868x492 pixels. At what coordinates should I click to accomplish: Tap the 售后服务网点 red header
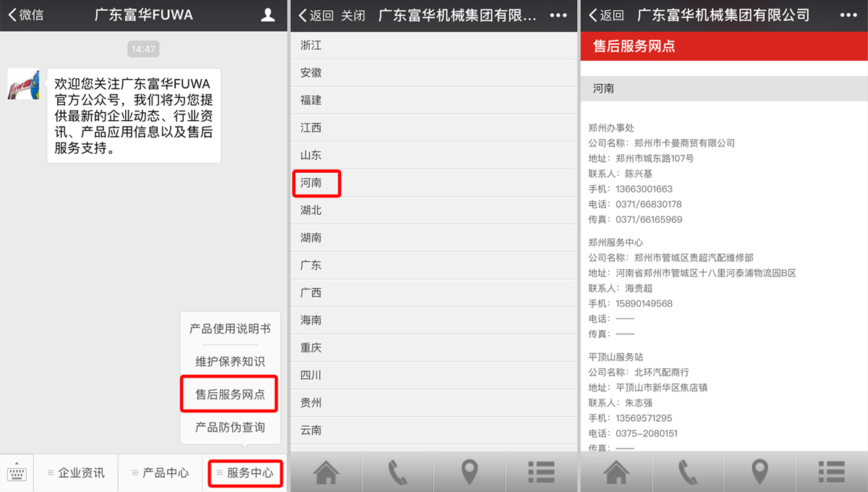pos(724,46)
